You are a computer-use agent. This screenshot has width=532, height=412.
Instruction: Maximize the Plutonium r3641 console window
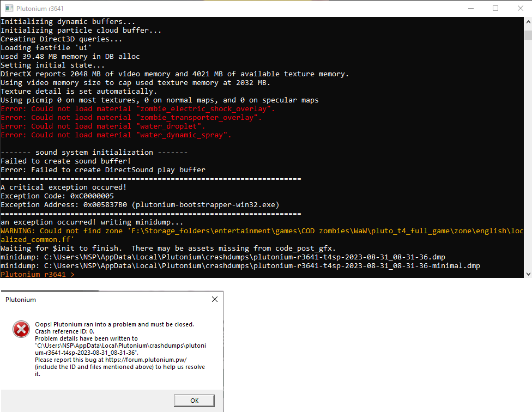495,8
